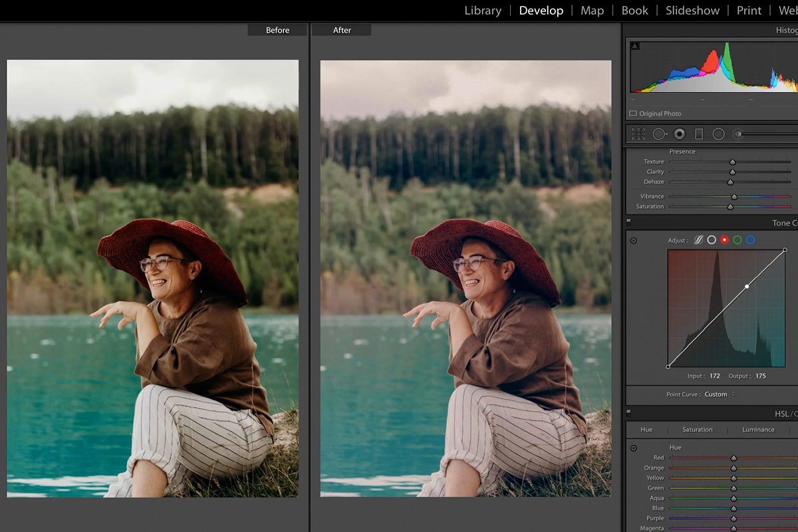Switch to HSL Luminance tab
This screenshot has width=798, height=532.
(x=759, y=430)
